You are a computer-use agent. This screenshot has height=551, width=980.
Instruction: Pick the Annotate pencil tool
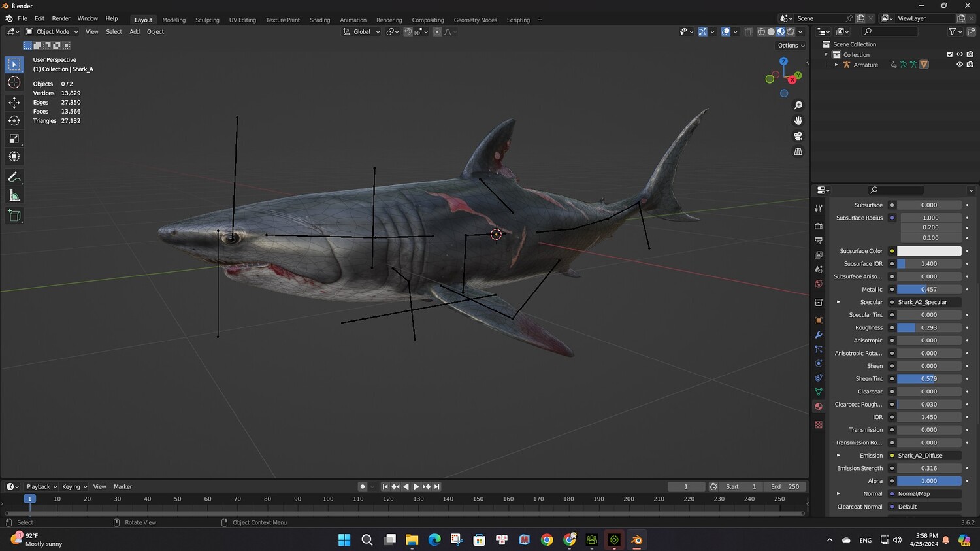(x=14, y=177)
